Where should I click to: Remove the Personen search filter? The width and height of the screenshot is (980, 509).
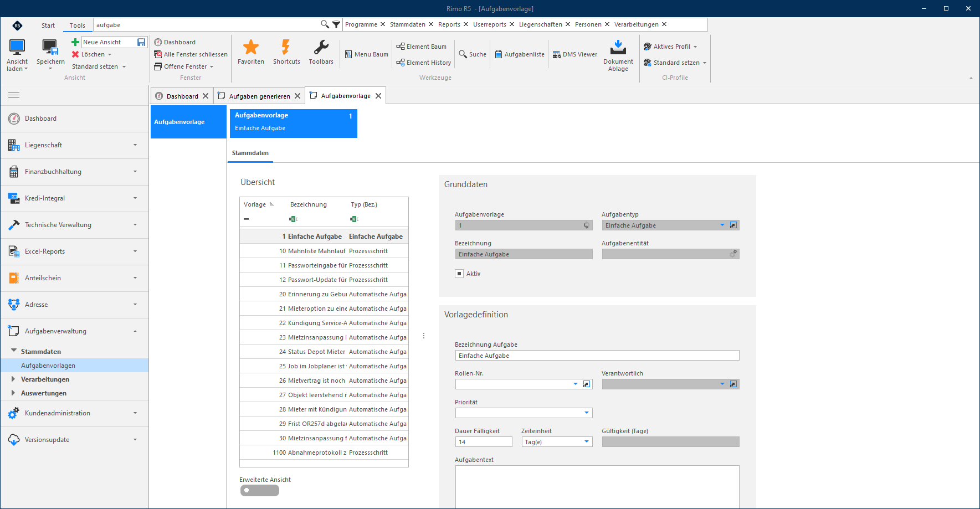[x=607, y=24]
